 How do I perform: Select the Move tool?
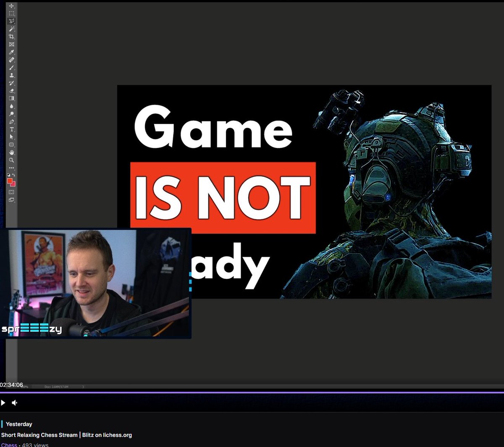[x=12, y=6]
